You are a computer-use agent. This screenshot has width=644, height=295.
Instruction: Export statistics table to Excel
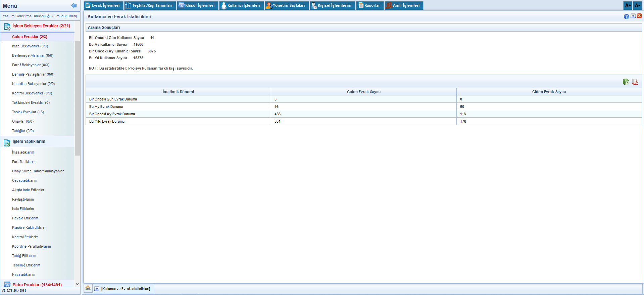[x=626, y=82]
